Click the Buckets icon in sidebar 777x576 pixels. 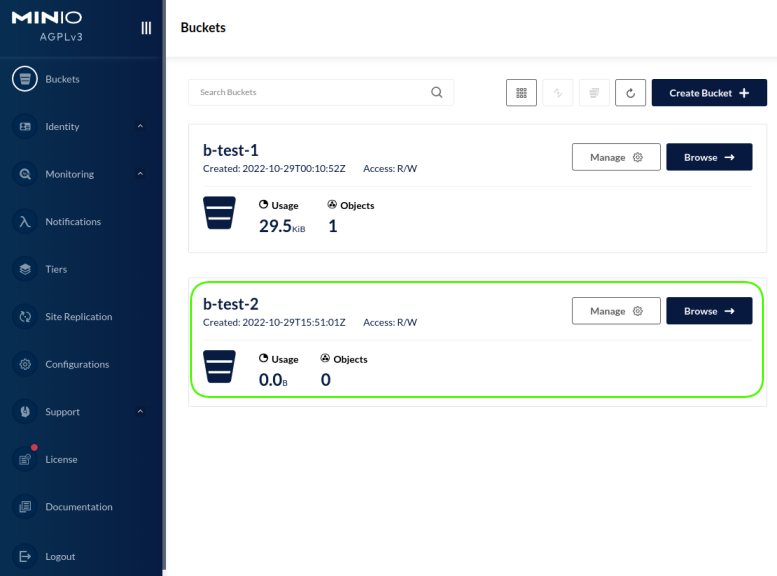point(25,79)
